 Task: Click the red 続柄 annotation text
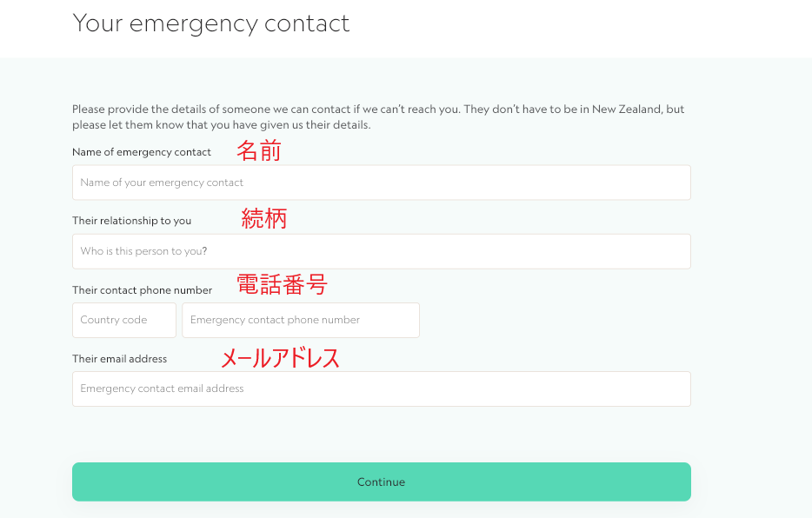tap(264, 219)
